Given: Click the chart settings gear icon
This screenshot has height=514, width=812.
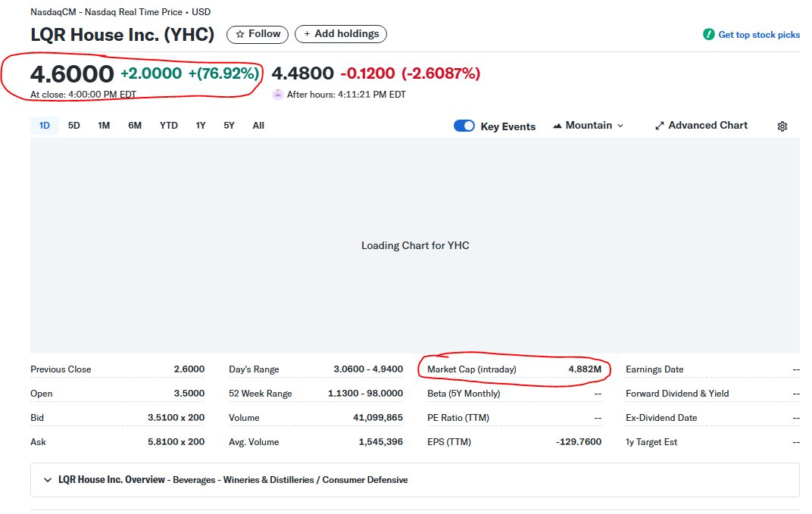Looking at the screenshot, I should [x=782, y=126].
